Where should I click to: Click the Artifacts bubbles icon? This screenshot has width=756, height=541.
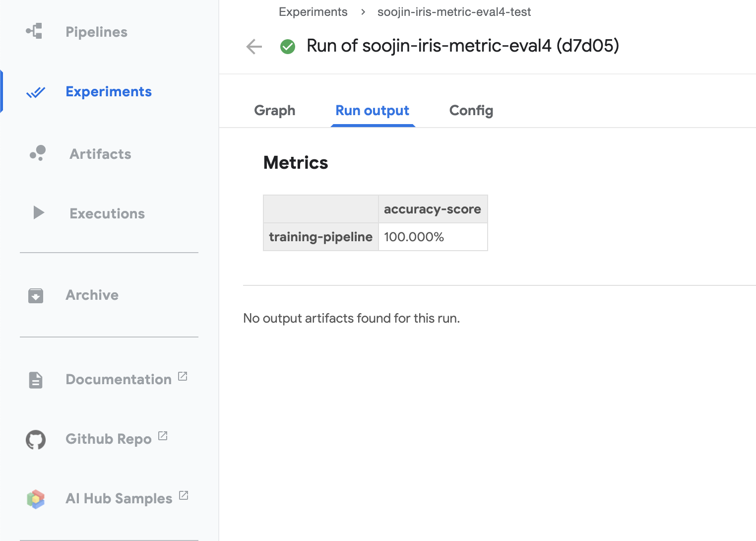[x=38, y=153]
